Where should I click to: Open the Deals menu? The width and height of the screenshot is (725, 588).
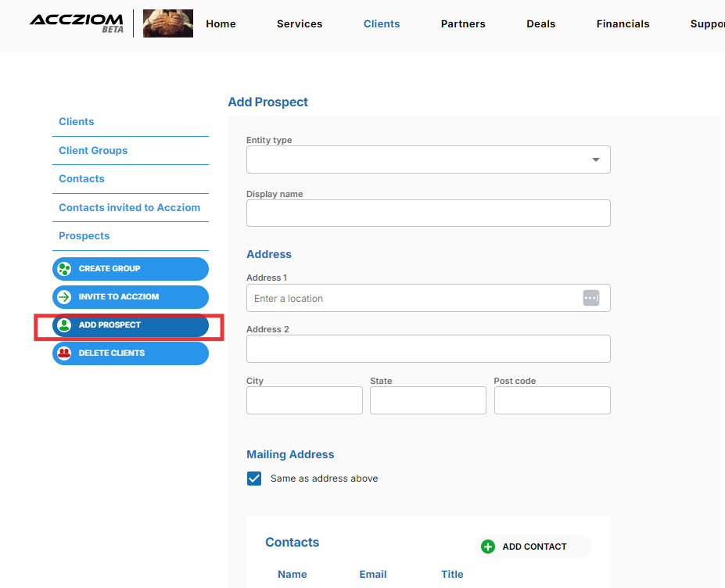540,23
